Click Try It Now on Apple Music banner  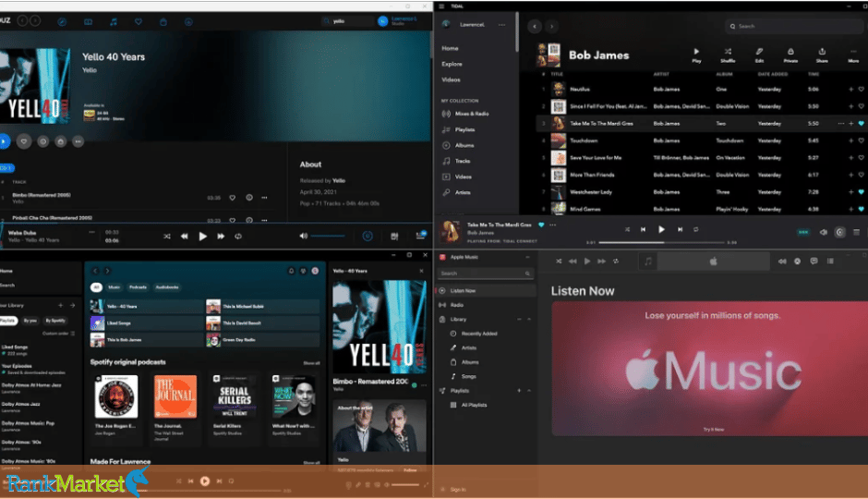point(714,429)
